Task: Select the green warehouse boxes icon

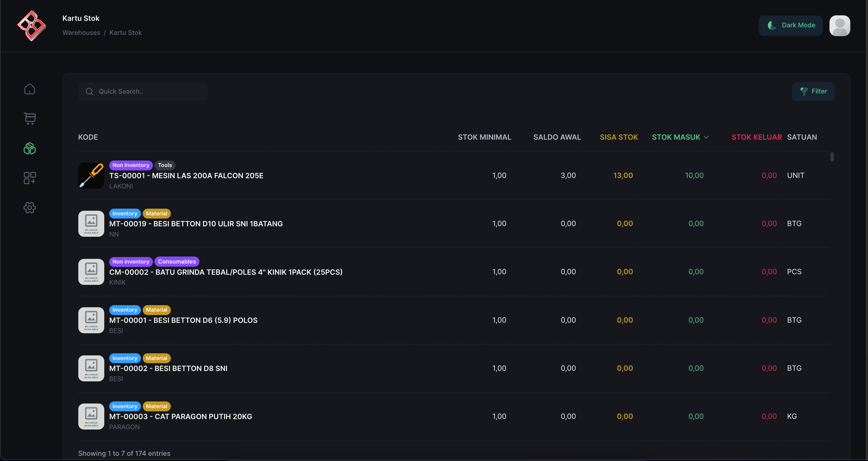Action: click(30, 148)
